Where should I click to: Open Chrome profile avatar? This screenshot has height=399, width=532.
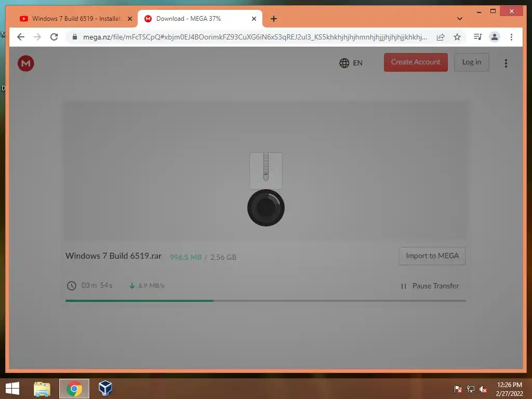495,37
